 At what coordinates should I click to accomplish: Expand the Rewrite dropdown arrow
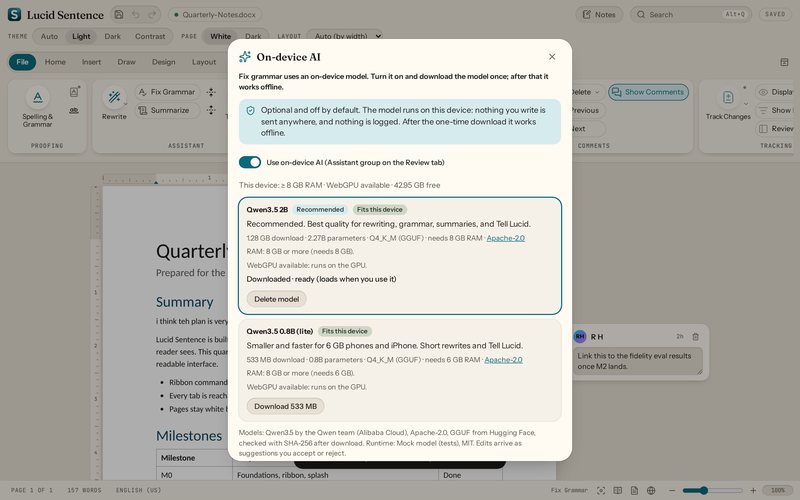[x=126, y=104]
